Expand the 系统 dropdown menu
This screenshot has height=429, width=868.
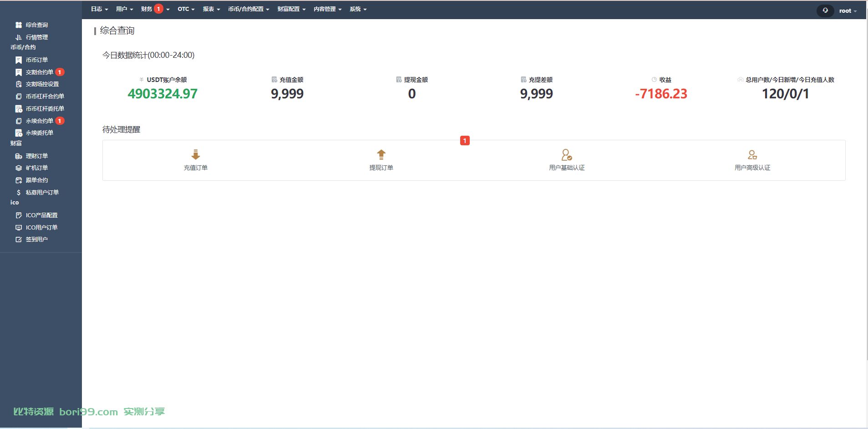pyautogui.click(x=358, y=9)
